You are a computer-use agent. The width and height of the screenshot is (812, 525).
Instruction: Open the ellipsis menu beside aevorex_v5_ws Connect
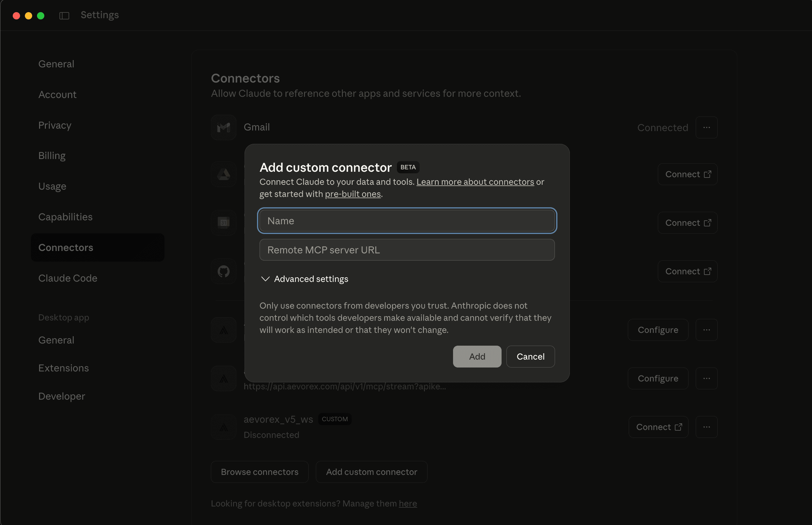[707, 426]
